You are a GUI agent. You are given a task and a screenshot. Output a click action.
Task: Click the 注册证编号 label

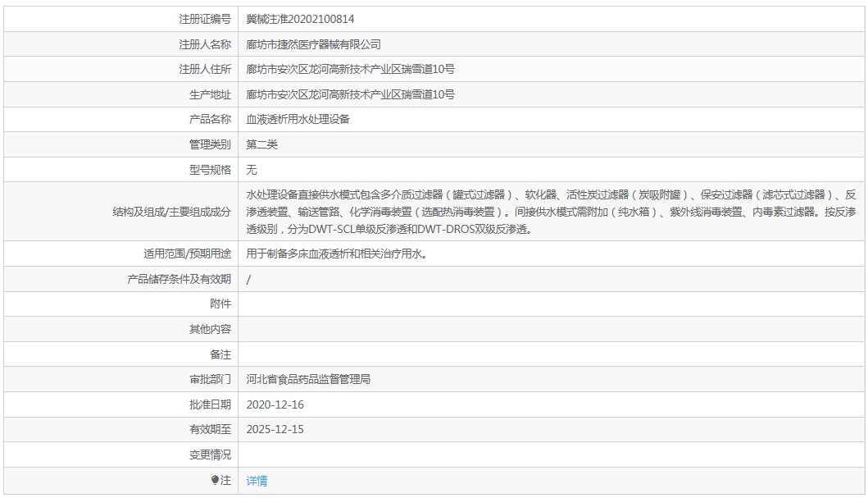click(205, 19)
